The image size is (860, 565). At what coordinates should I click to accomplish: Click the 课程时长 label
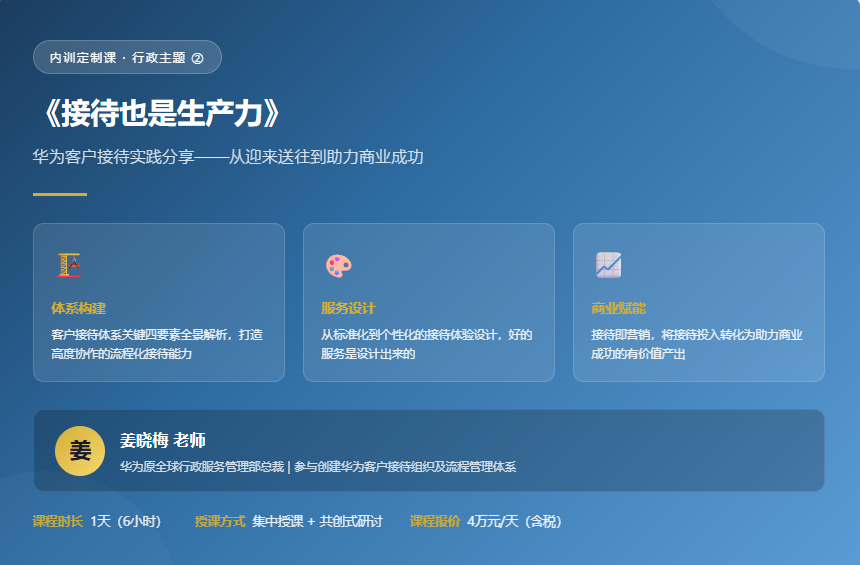pyautogui.click(x=58, y=521)
